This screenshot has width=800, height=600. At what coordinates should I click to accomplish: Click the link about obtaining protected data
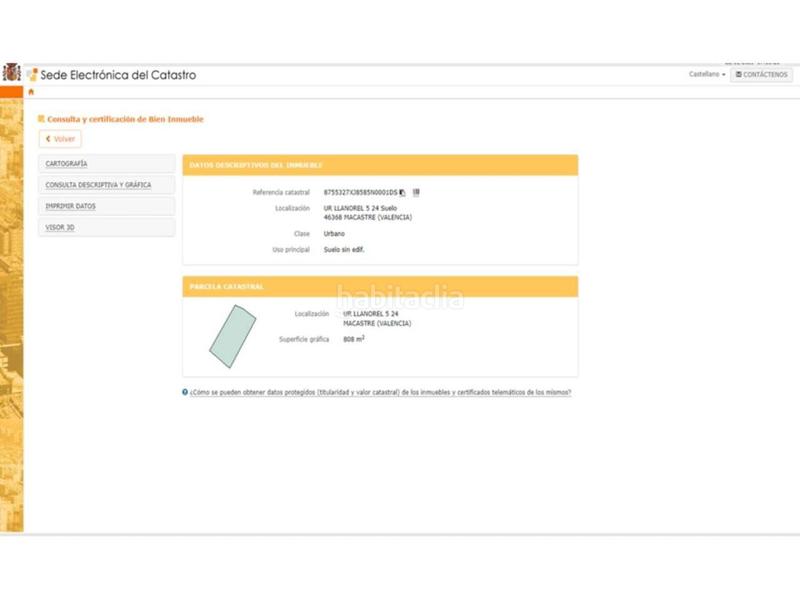coord(380,393)
